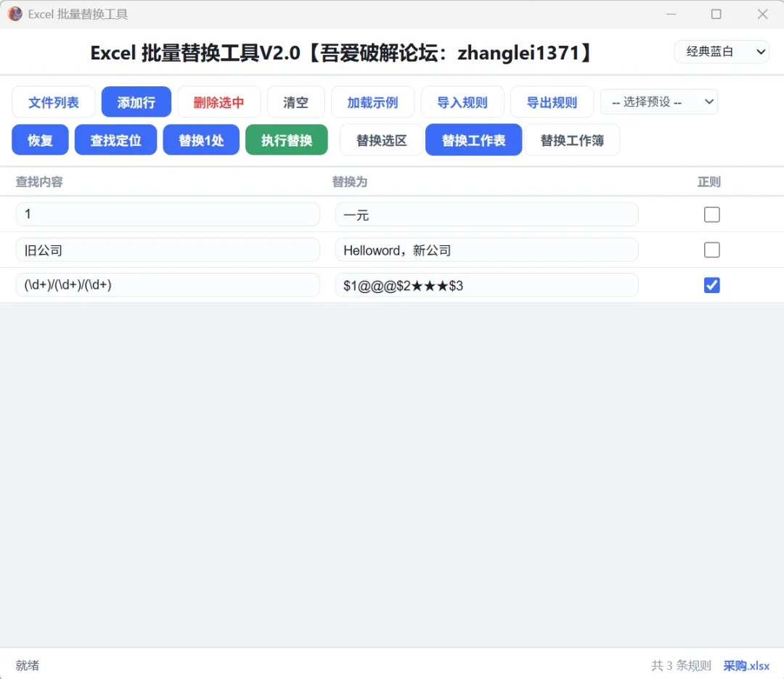Click the app icon in the title bar

coord(15,14)
